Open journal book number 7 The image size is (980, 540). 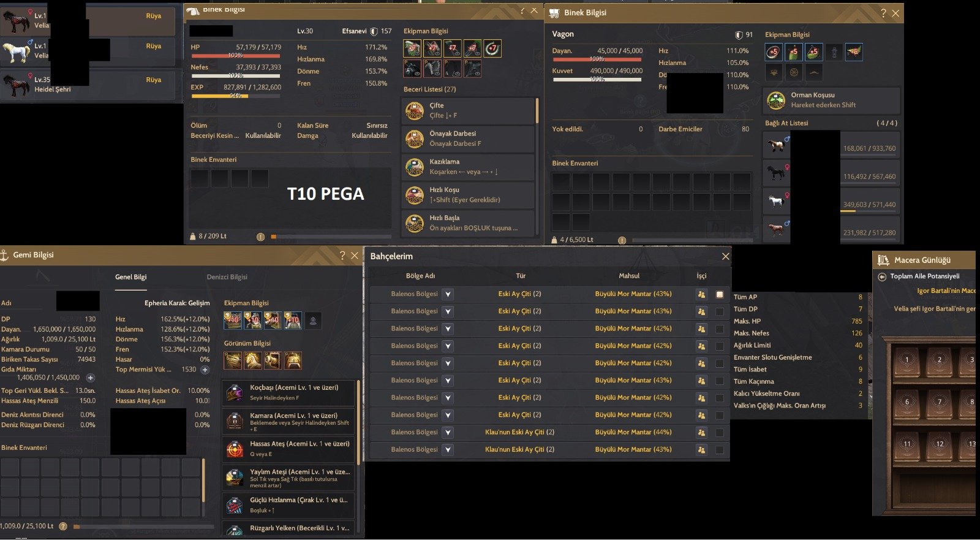[939, 401]
